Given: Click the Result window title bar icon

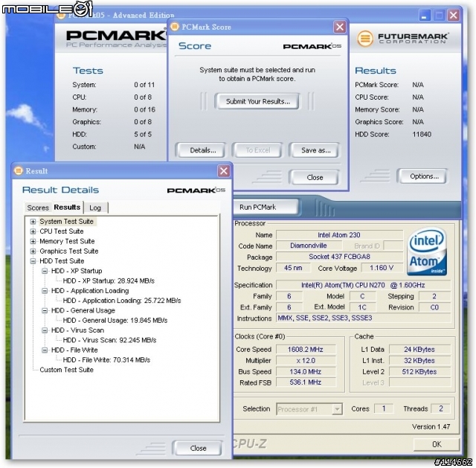Looking at the screenshot, I should click(18, 170).
